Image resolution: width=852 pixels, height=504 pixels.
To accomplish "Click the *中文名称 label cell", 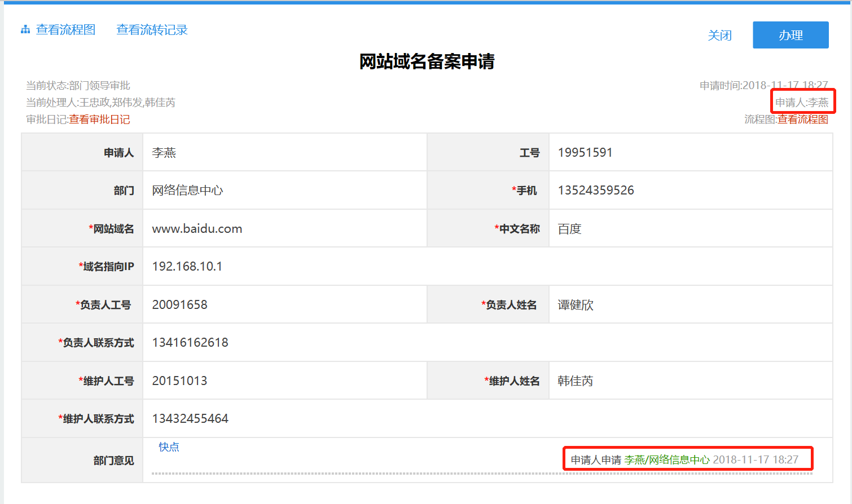I will (488, 228).
